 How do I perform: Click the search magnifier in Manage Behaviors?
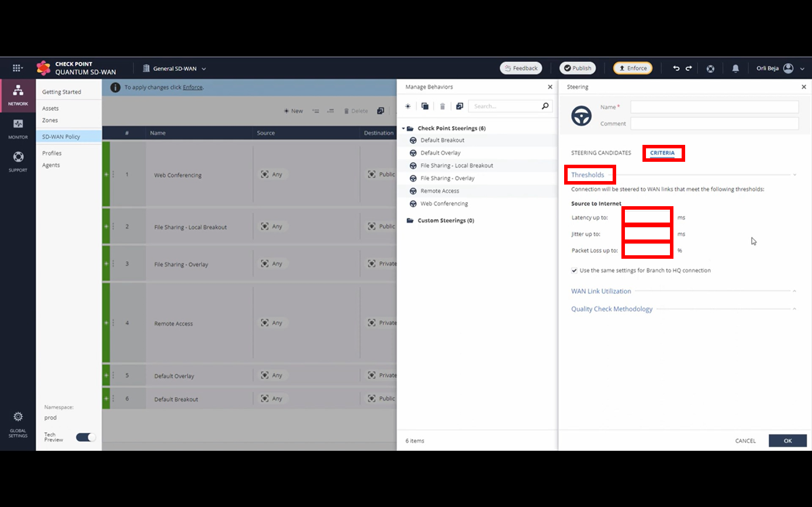pos(545,106)
